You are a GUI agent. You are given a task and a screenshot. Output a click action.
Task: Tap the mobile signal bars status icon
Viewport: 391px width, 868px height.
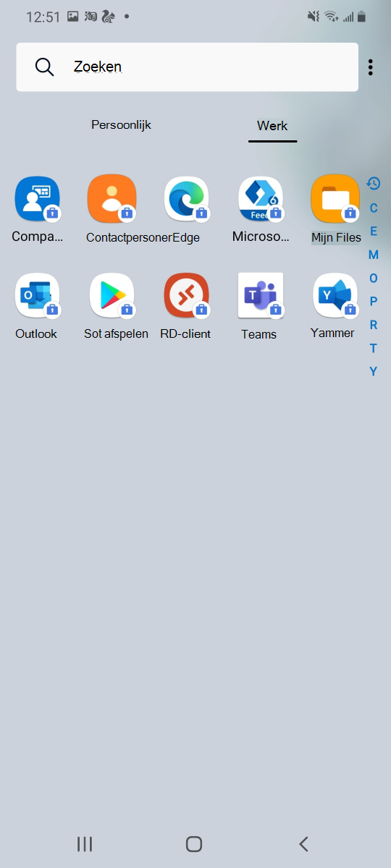(348, 16)
